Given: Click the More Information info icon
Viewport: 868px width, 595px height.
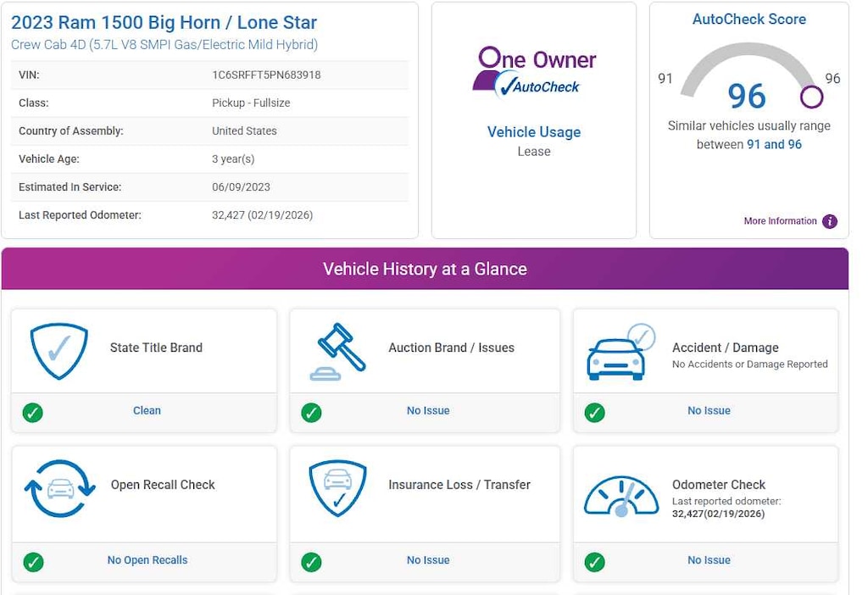Looking at the screenshot, I should [830, 221].
